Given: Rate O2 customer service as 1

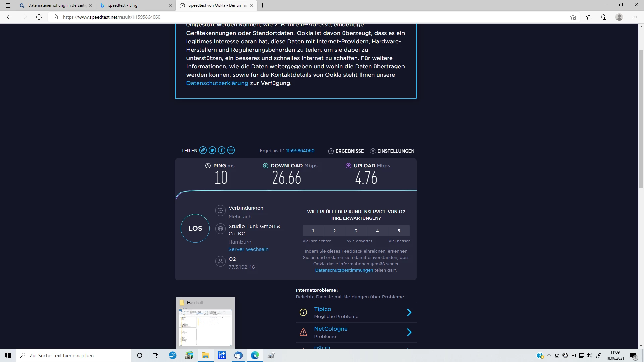Looking at the screenshot, I should click(x=313, y=231).
